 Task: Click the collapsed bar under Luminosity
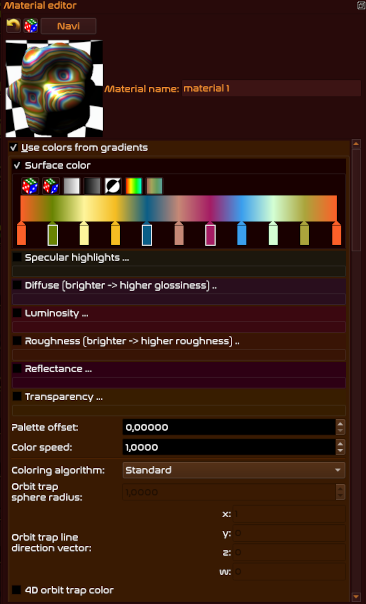pyautogui.click(x=179, y=327)
